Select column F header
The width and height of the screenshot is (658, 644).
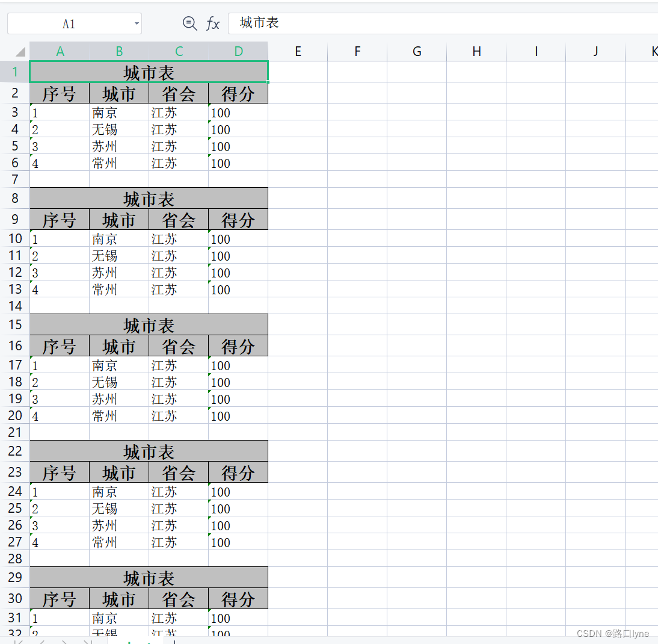click(x=357, y=51)
